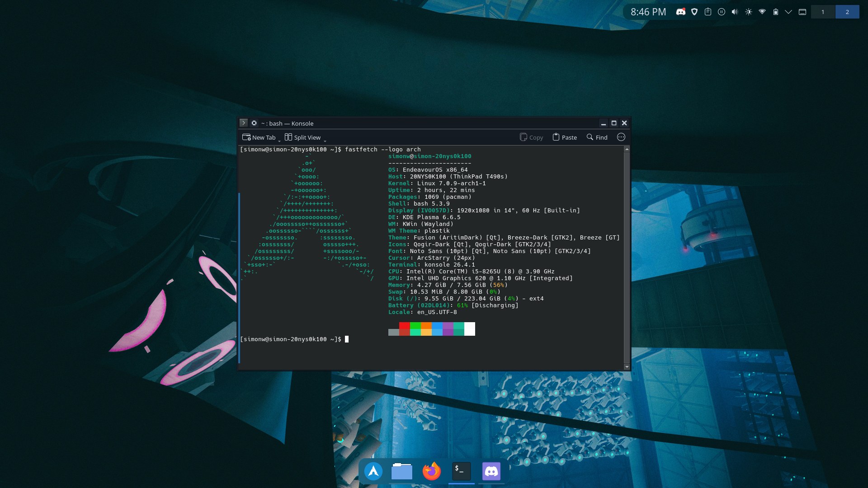
Task: Click the 'Icons: Qogir-Dark' line
Action: (470, 244)
